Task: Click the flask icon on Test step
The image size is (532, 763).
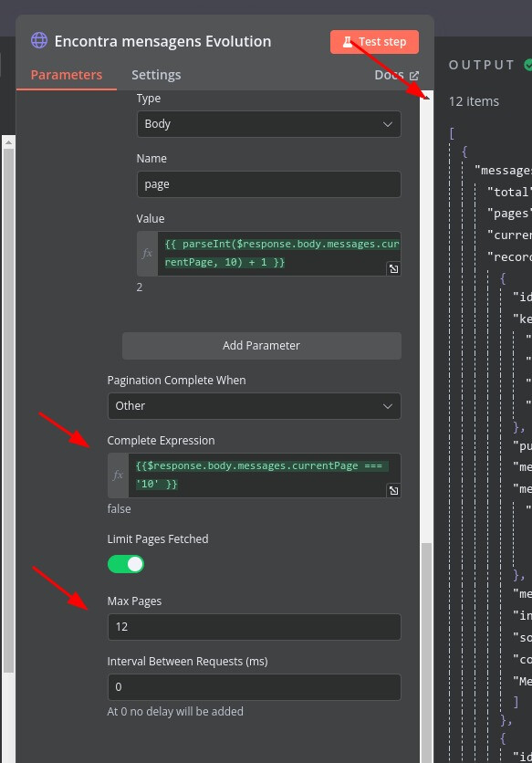Action: coord(348,42)
